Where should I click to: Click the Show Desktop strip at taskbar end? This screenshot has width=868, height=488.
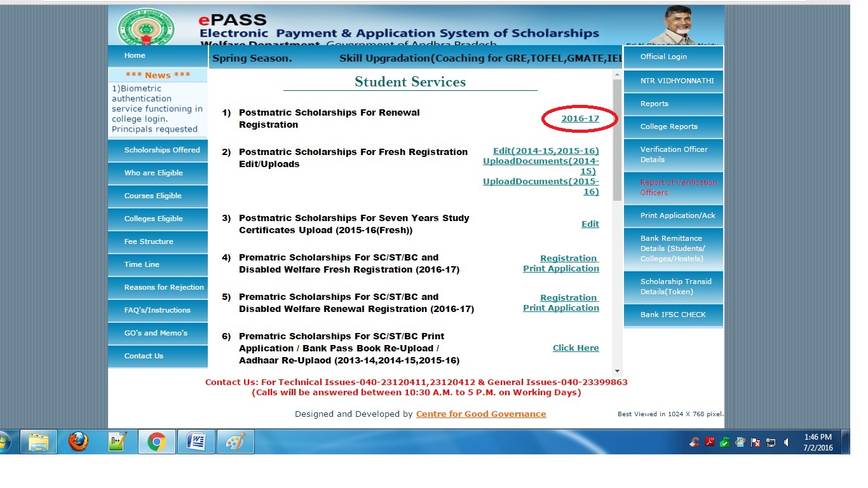846,442
